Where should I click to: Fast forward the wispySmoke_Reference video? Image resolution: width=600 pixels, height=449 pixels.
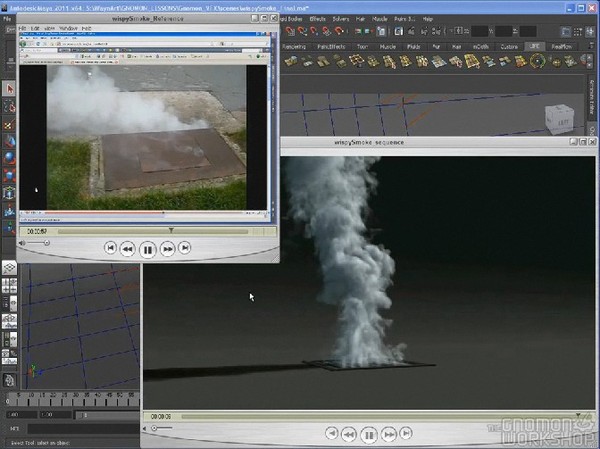tap(168, 249)
